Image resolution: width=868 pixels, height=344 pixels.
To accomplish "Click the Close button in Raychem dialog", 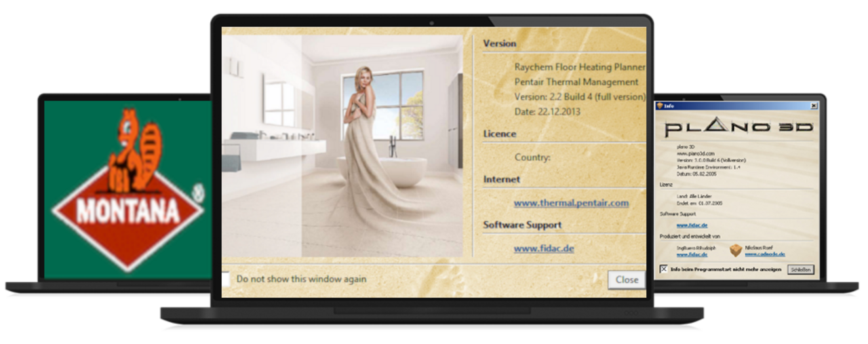I will pyautogui.click(x=627, y=280).
